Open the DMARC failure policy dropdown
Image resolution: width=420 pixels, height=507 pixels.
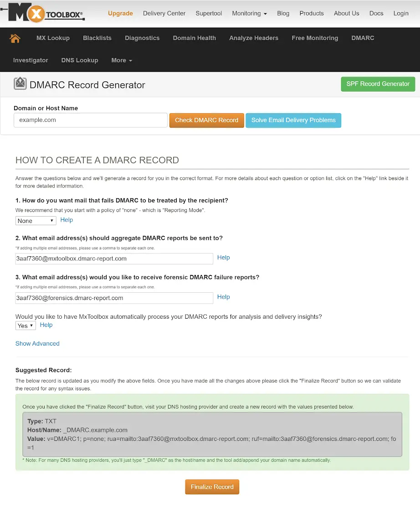tap(36, 221)
